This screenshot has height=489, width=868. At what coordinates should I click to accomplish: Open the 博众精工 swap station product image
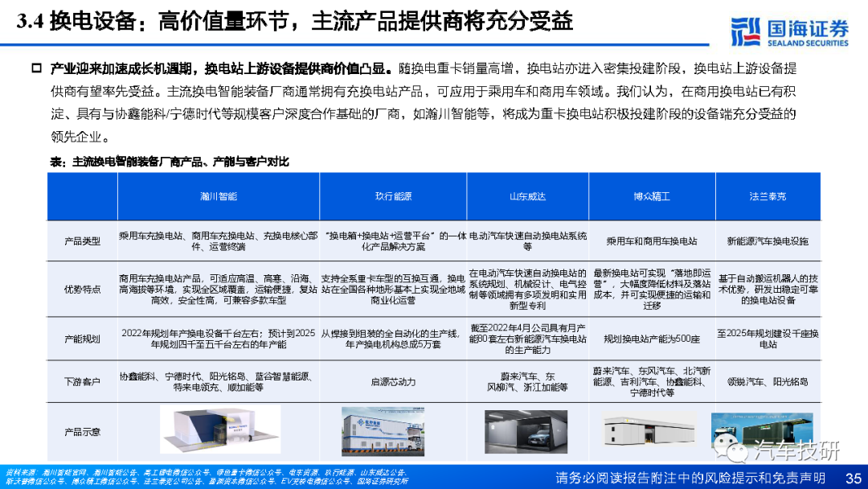coord(649,430)
